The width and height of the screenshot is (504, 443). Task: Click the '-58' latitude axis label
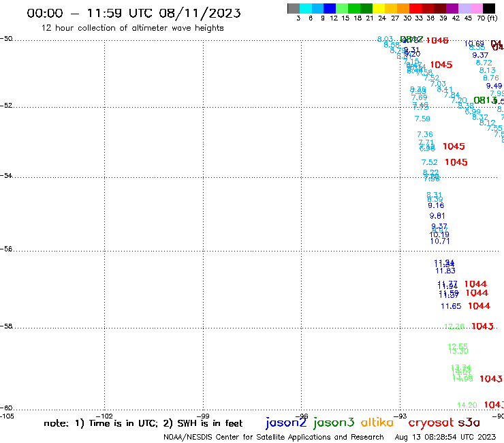pyautogui.click(x=6, y=326)
